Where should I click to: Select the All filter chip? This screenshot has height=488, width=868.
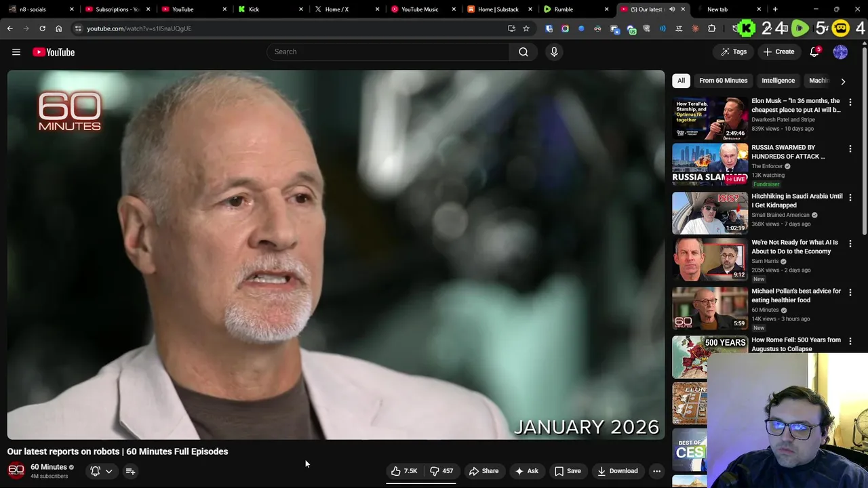tap(681, 81)
